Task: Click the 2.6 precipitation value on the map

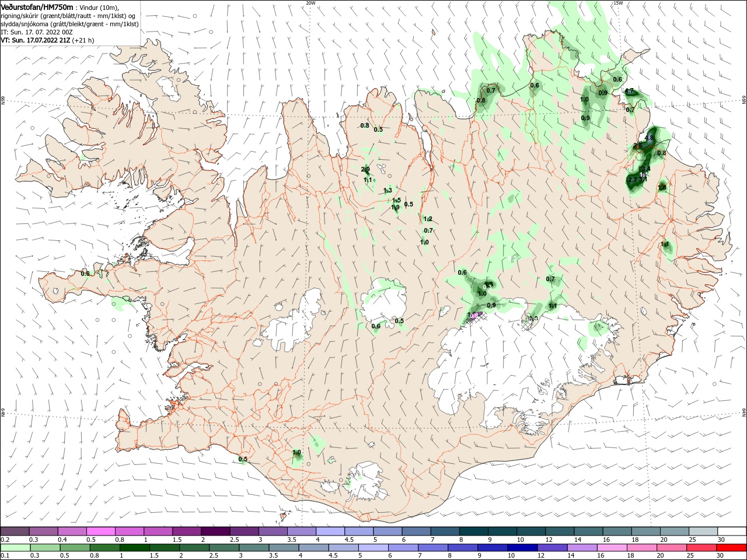Action: pos(638,145)
